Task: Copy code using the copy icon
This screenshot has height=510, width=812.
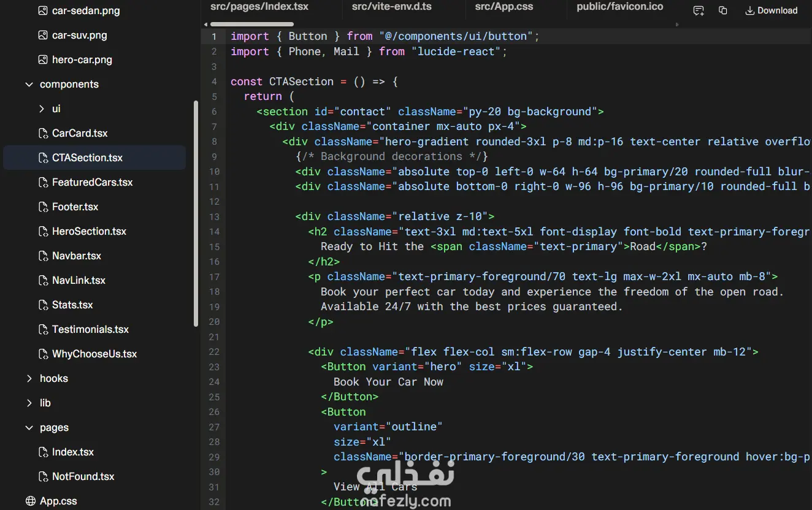Action: pos(723,10)
